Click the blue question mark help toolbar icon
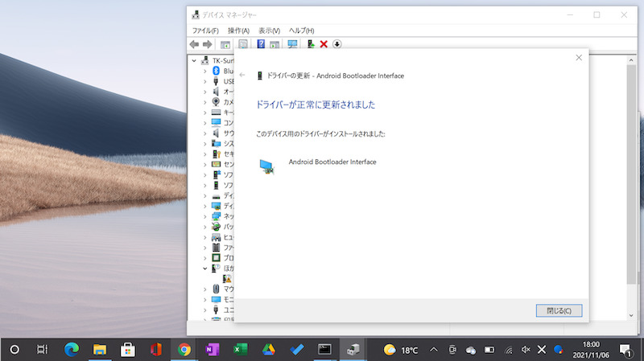644x361 pixels. tap(261, 44)
